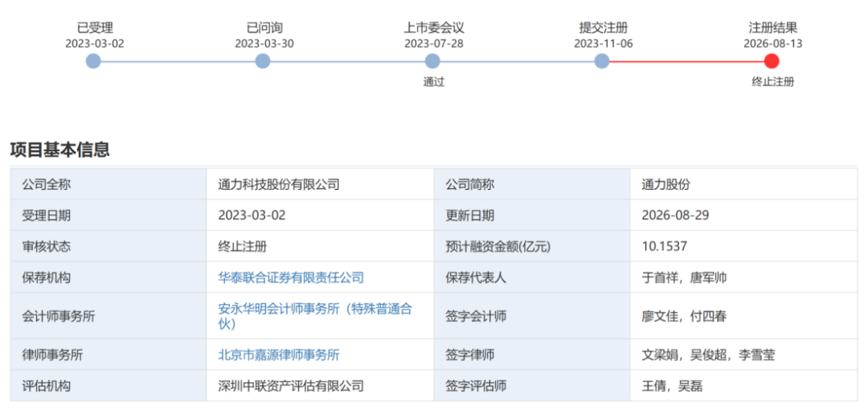The width and height of the screenshot is (868, 416).
Task: Click the 上市委会议 timeline node dot
Action: tap(432, 61)
